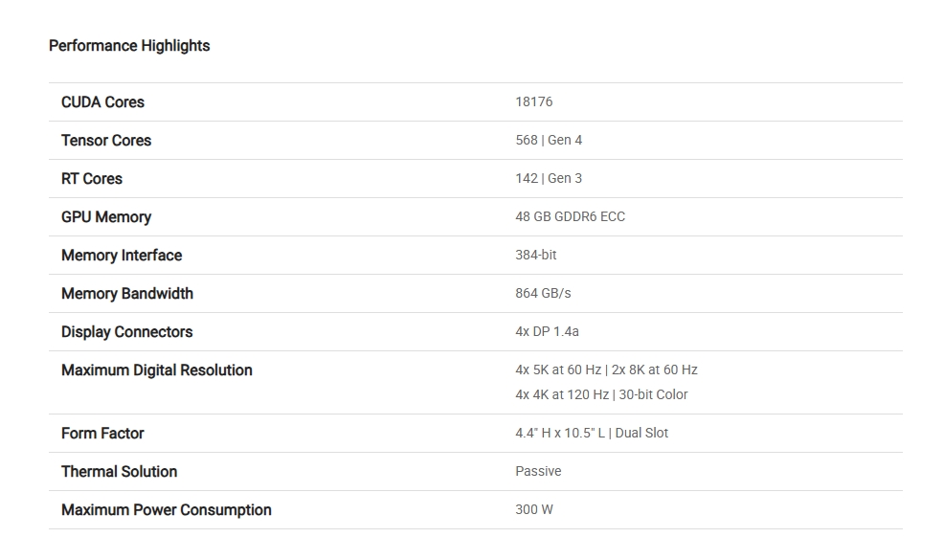944x560 pixels.
Task: Click the Maximum Digital Resolution label
Action: point(157,370)
